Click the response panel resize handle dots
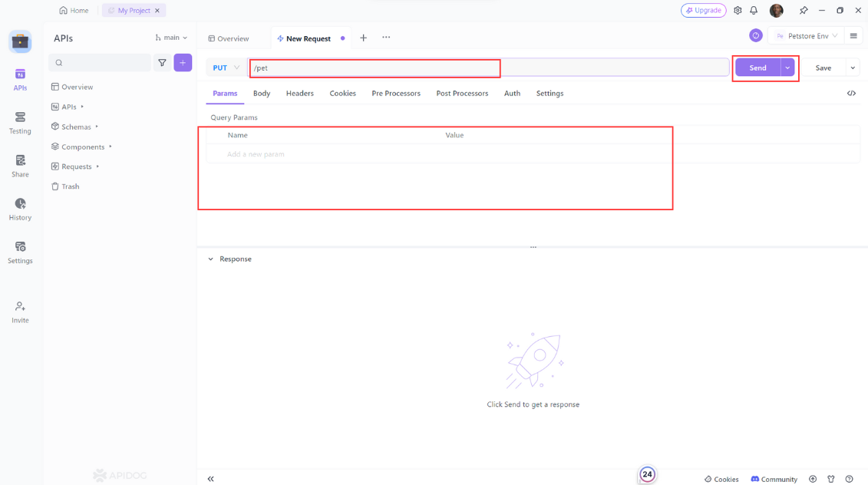This screenshot has height=485, width=868. tap(533, 247)
